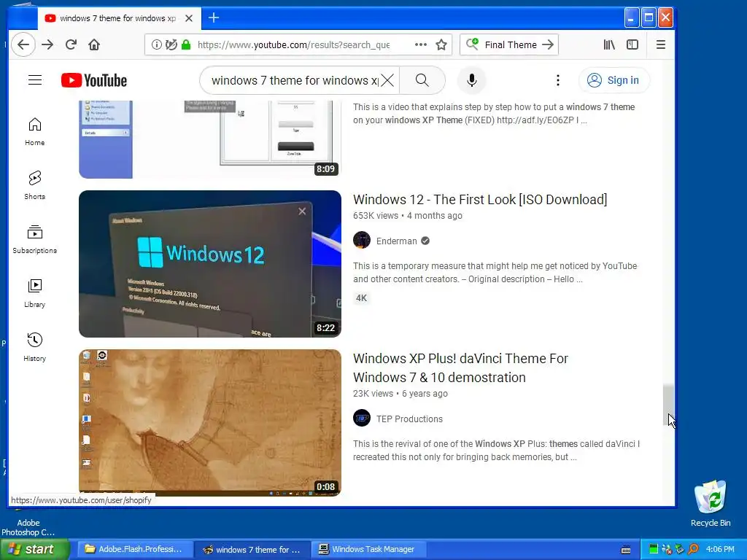Viewport: 747px width, 560px height.
Task: Open Windows XP Plus daVinci Theme video title
Action: point(460,368)
